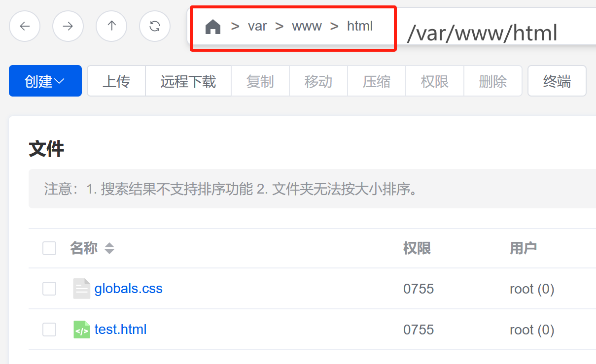Click the 用户 column header
Image resolution: width=596 pixels, height=364 pixels.
pyautogui.click(x=524, y=248)
